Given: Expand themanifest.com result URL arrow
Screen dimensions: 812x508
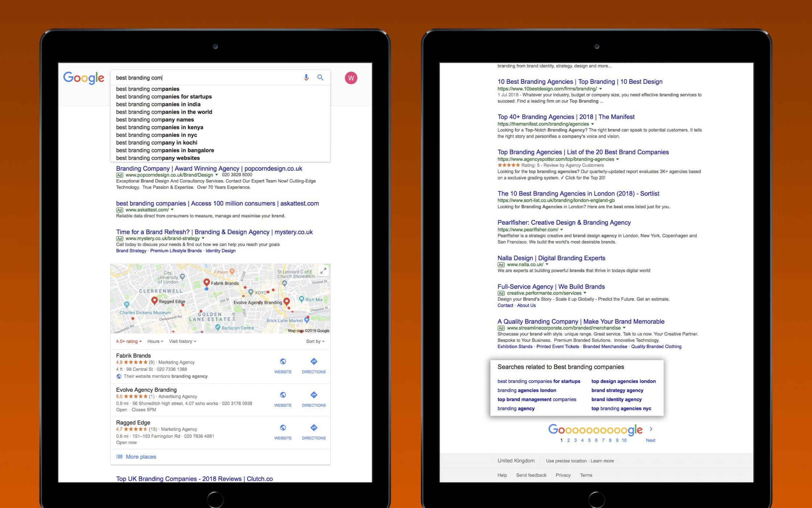Looking at the screenshot, I should [592, 124].
